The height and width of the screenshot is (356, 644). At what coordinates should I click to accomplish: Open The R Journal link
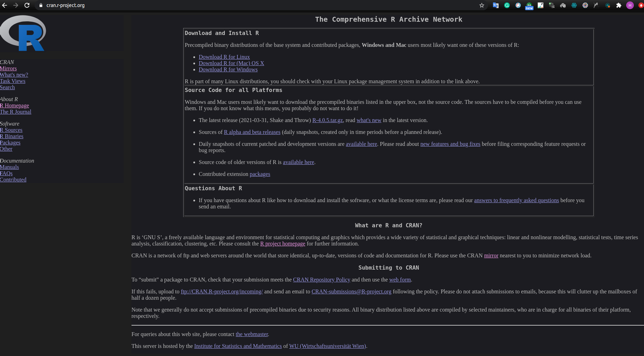point(16,112)
